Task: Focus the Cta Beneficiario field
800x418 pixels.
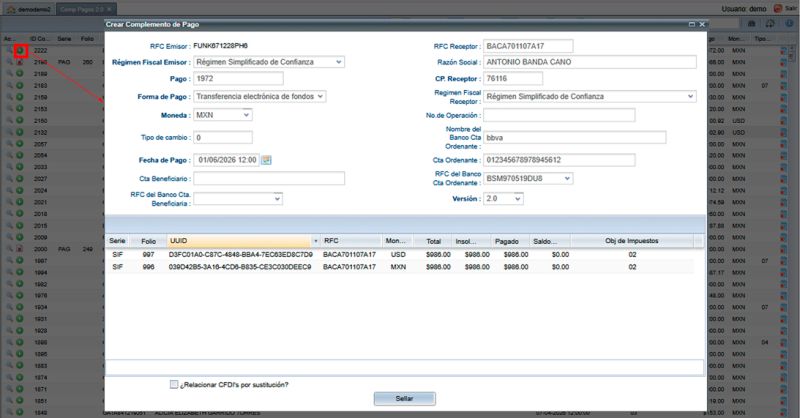Action: point(269,179)
